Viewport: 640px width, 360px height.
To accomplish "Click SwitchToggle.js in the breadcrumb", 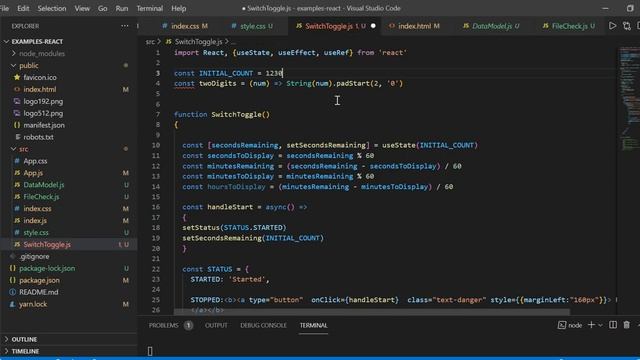I will point(198,42).
